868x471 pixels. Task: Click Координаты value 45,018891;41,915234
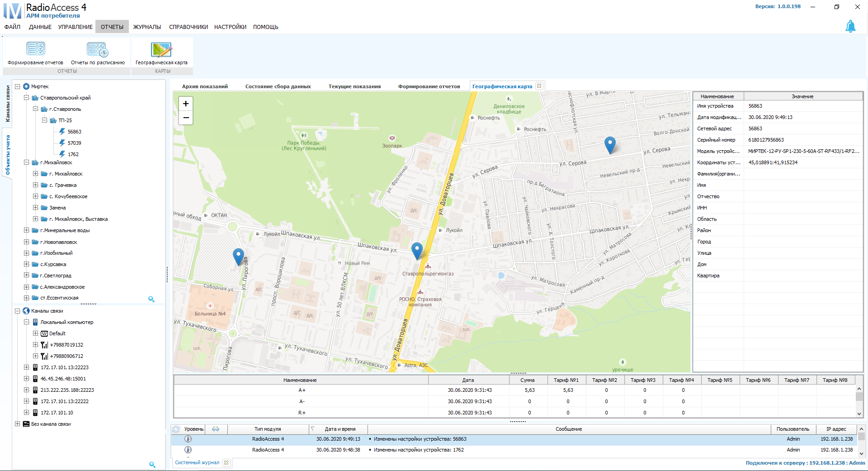(x=773, y=162)
